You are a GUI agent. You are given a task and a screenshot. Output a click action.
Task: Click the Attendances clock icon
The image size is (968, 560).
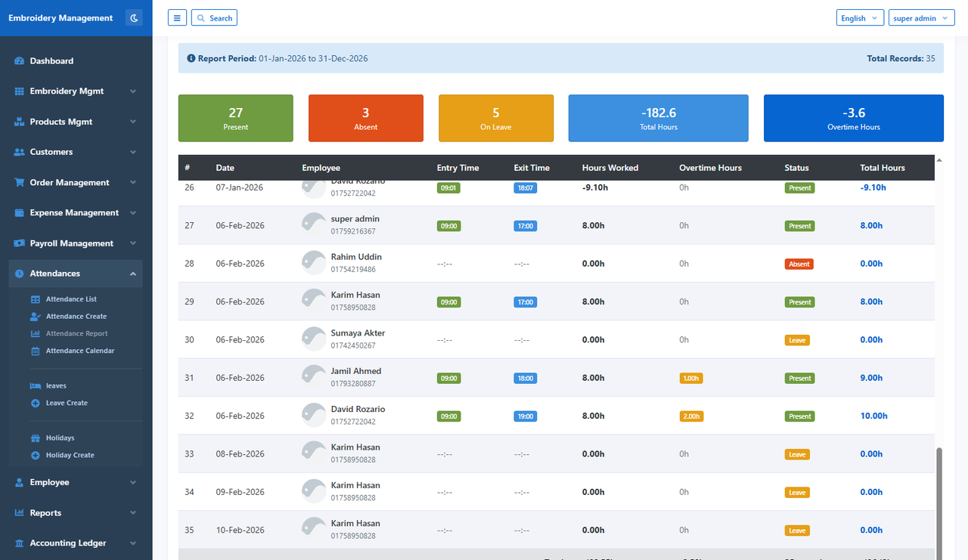(x=20, y=274)
